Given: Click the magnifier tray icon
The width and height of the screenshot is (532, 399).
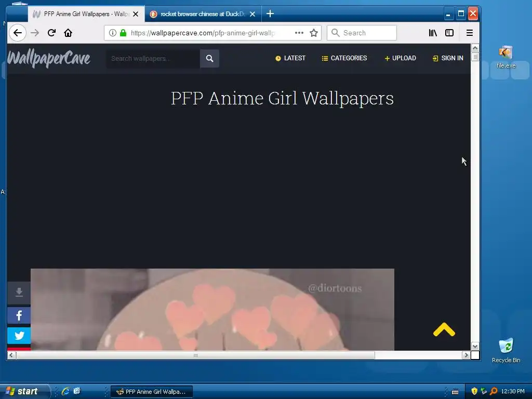Looking at the screenshot, I should (x=494, y=391).
